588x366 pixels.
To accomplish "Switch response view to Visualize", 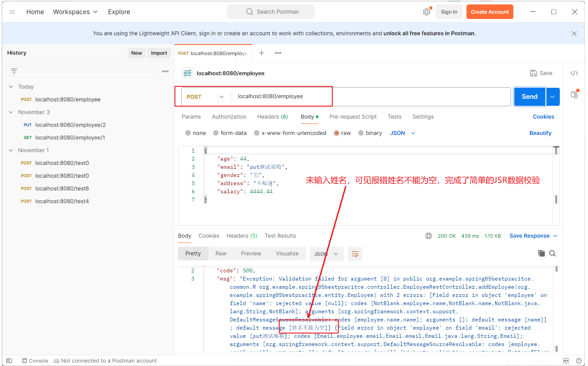I will [x=287, y=254].
